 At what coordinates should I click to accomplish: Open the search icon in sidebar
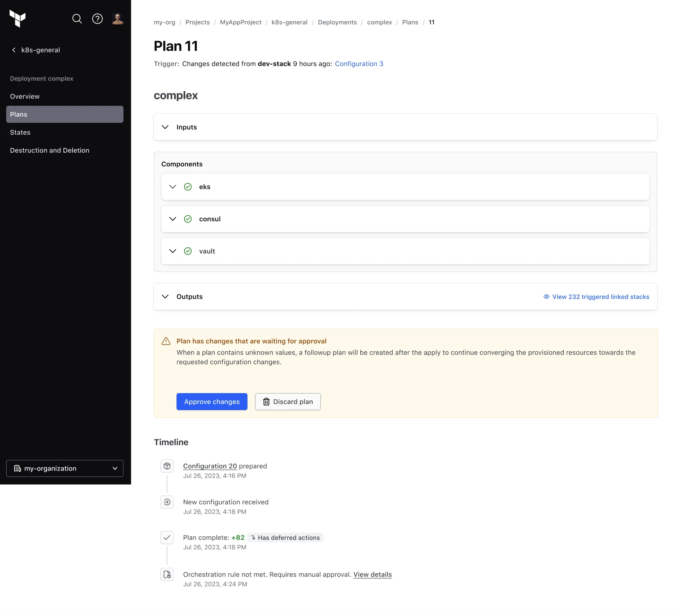coord(77,19)
